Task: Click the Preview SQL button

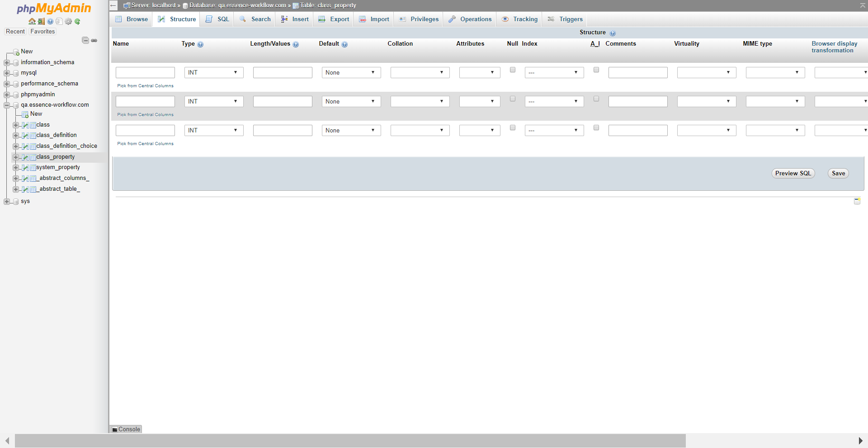Action: coord(793,173)
